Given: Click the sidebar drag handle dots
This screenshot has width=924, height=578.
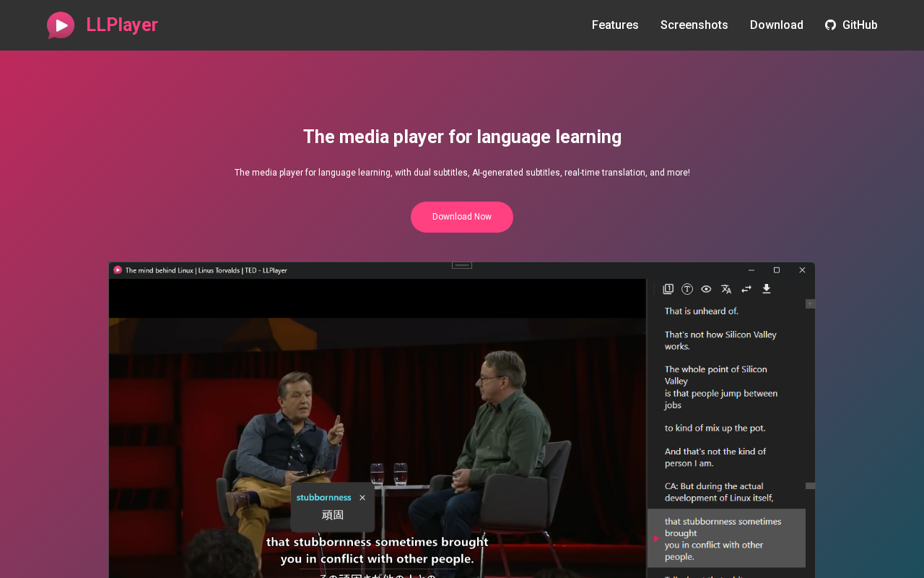Looking at the screenshot, I should pos(655,289).
